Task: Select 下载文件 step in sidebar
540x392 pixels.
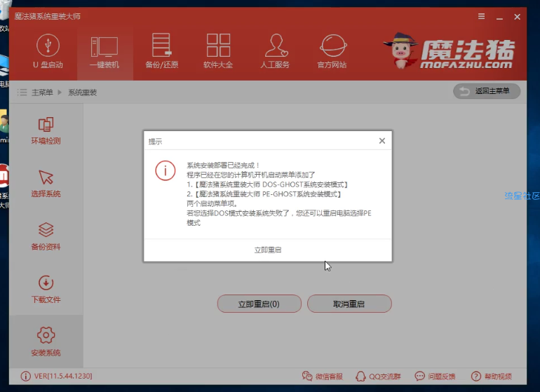Action: tap(46, 290)
